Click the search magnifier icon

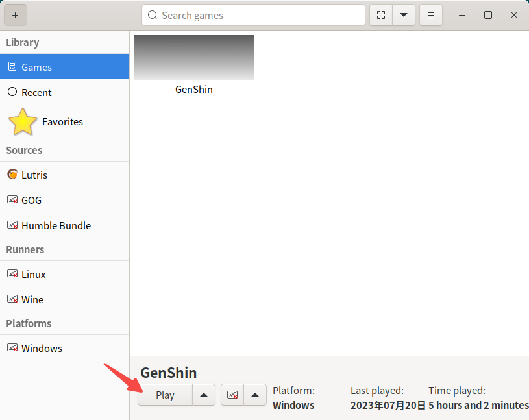(x=153, y=15)
